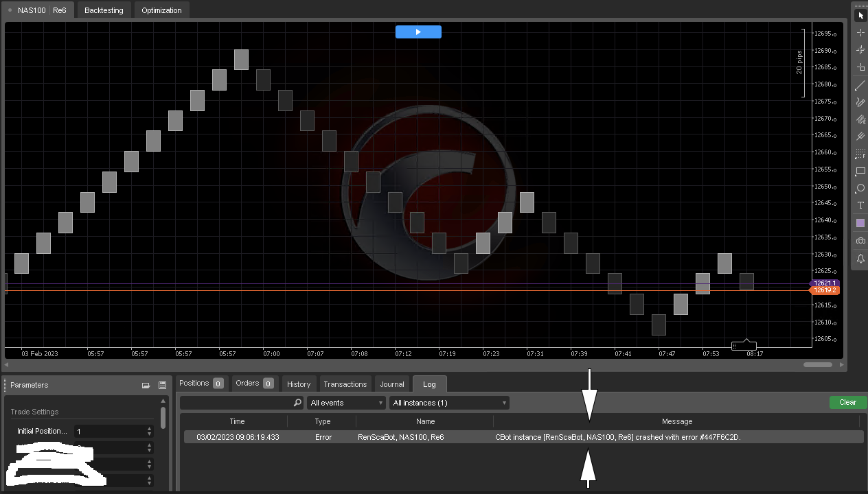Viewport: 868px width, 494px height.
Task: Select the cursor pointer tool
Action: (860, 15)
